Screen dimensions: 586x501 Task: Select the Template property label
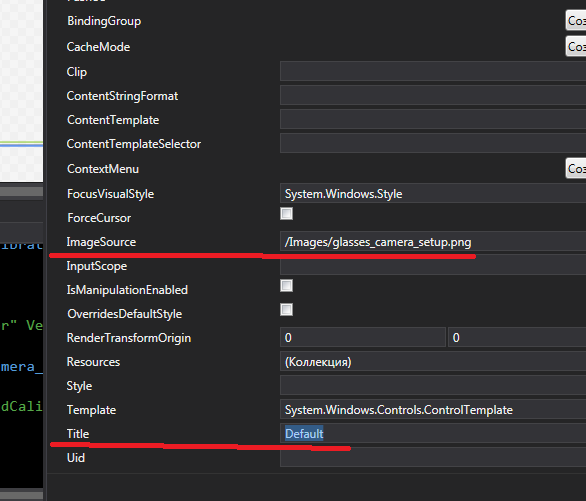pos(91,410)
